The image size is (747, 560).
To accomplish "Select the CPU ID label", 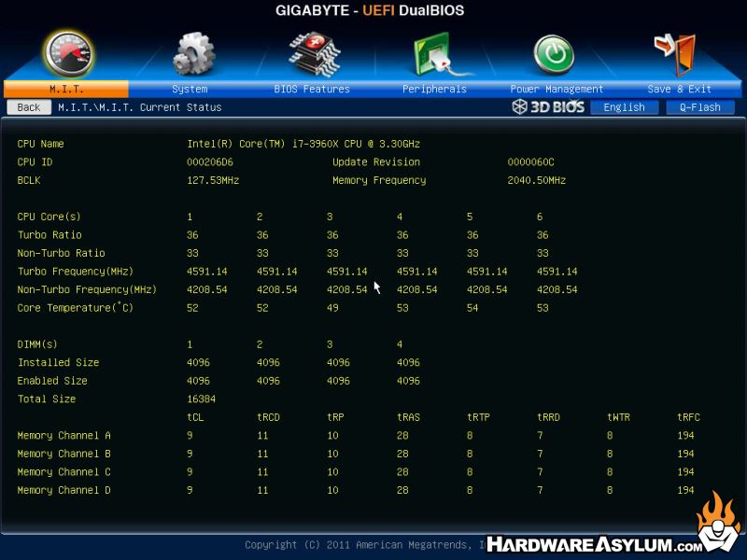I will tap(35, 161).
